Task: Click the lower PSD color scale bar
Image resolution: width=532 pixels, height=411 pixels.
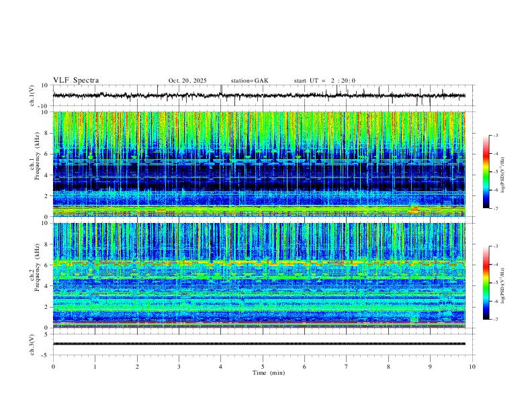Action: point(486,283)
